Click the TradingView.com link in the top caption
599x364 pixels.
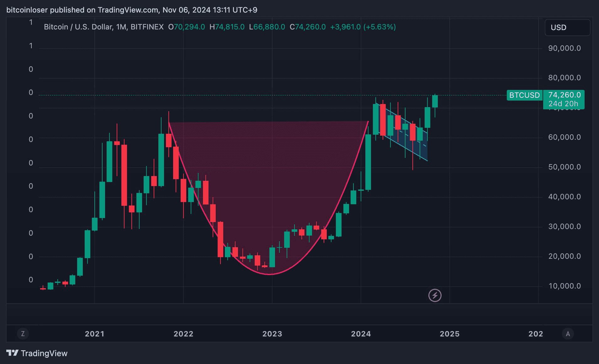[x=126, y=10]
